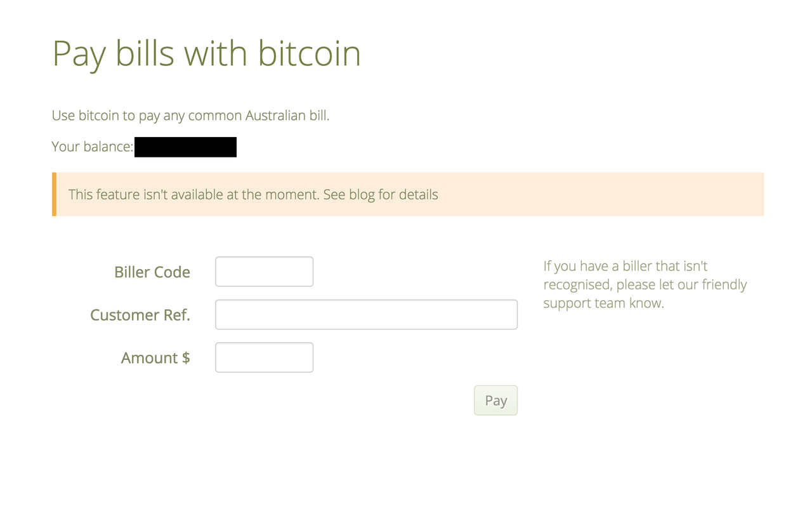Click into the Customer Ref. text box

[x=366, y=314]
